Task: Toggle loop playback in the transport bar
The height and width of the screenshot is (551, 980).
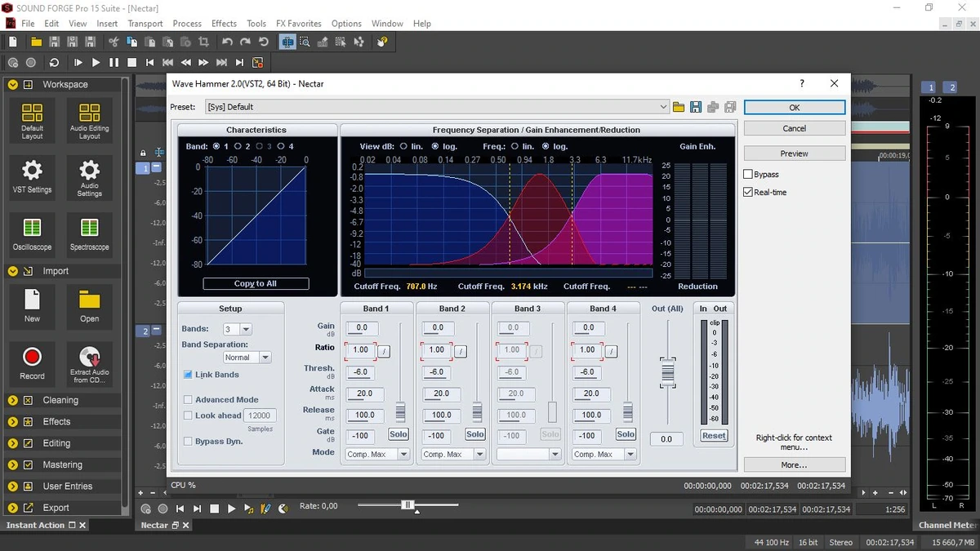Action: tap(54, 62)
